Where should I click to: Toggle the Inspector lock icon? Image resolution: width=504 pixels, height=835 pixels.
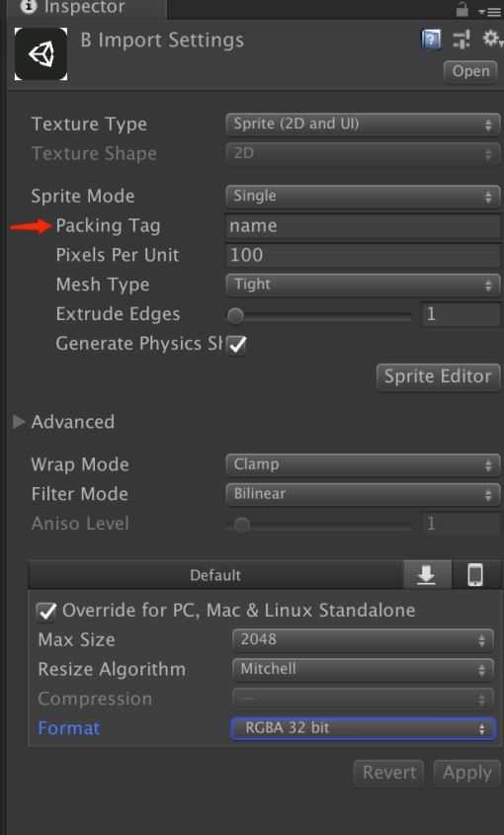click(x=462, y=9)
